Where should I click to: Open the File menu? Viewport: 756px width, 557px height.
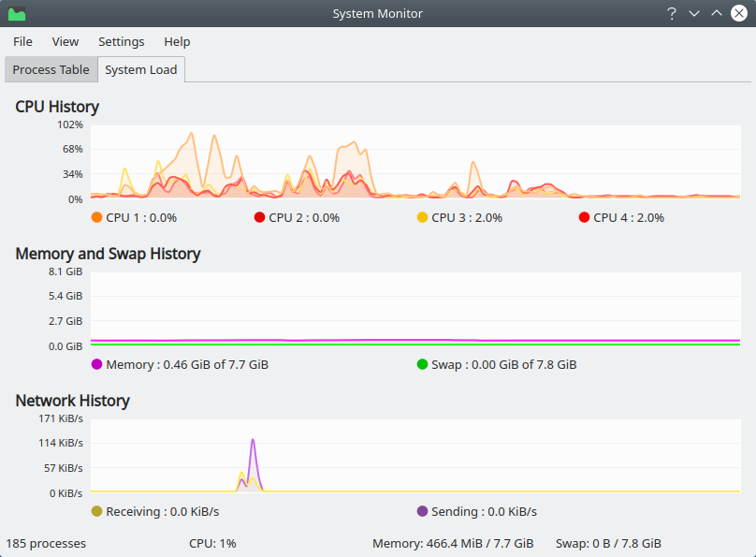(x=22, y=41)
